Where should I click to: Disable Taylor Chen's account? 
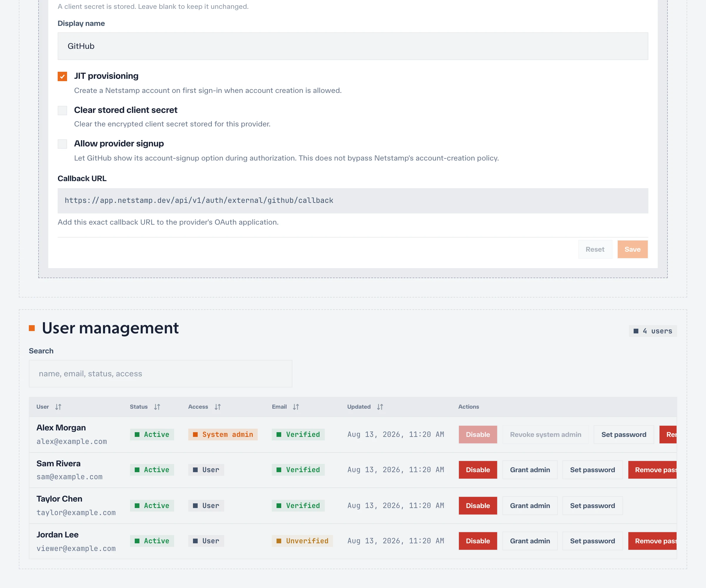coord(478,506)
